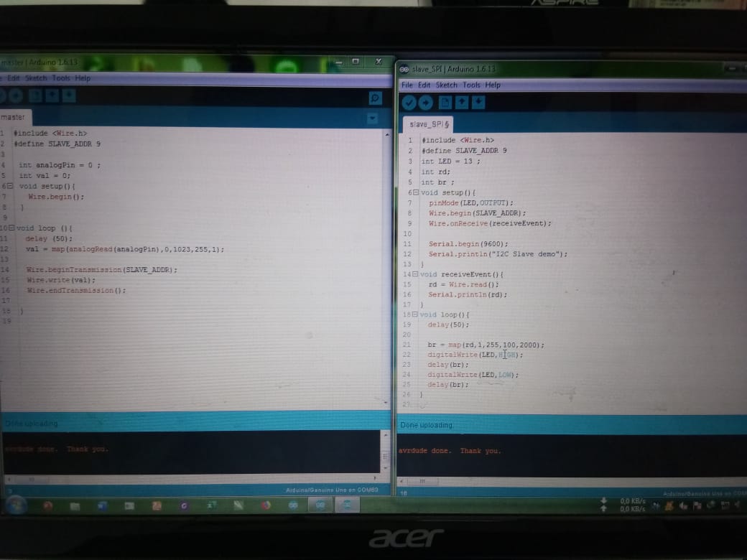Click 'rd = Wire.read();' in slave_SPI sketch
This screenshot has width=747, height=560.
tap(463, 285)
